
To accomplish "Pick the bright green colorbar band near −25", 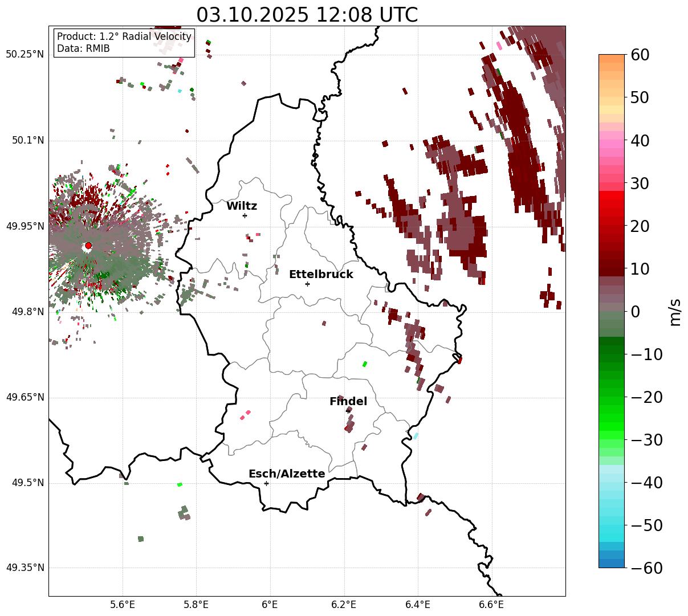I will click(x=612, y=419).
